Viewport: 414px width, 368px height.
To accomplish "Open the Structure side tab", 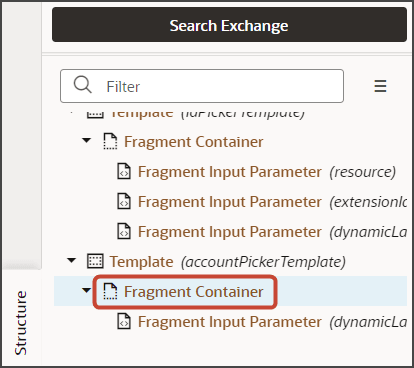I will coord(21,322).
